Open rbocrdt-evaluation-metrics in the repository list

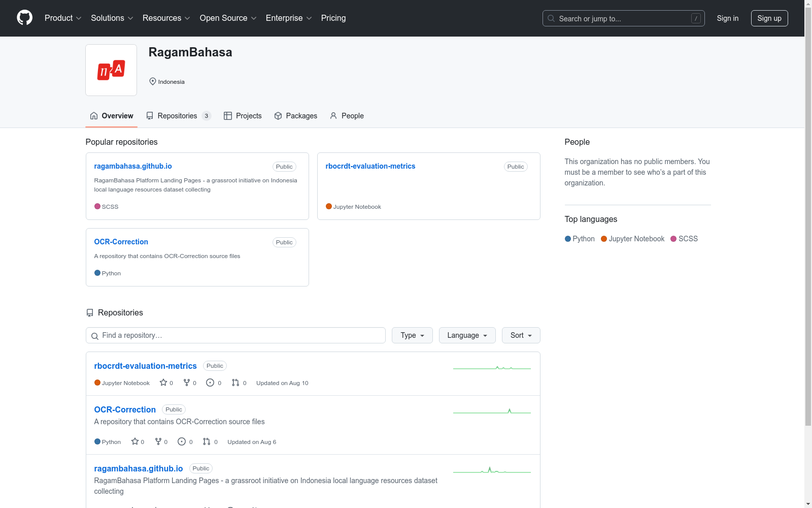(x=146, y=366)
